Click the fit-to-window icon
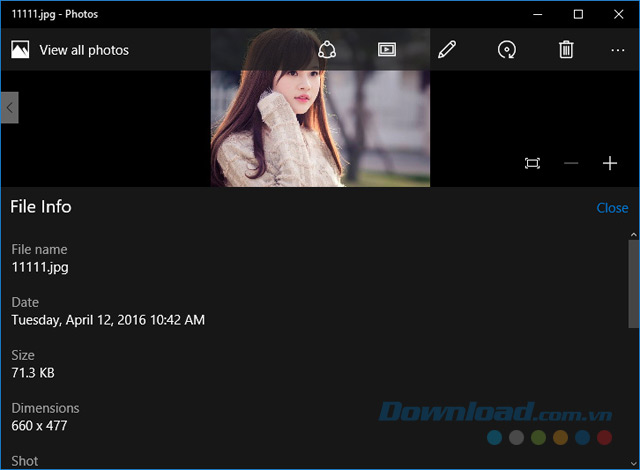The width and height of the screenshot is (640, 470). point(532,163)
